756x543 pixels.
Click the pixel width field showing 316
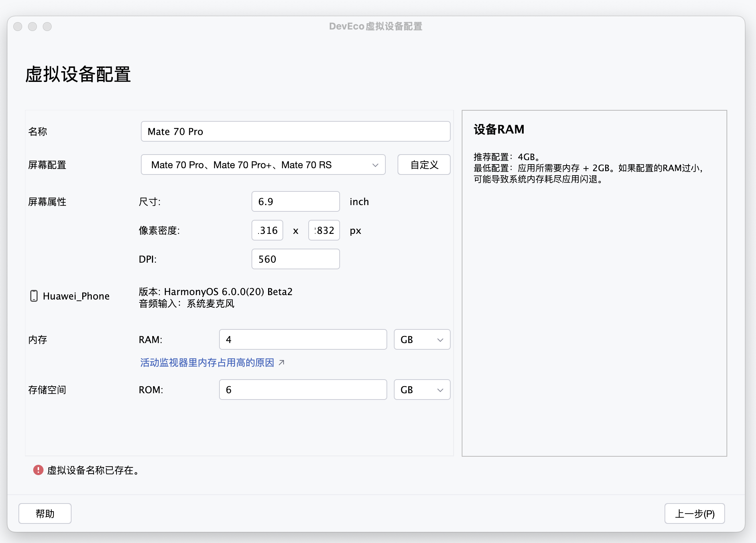pos(267,230)
